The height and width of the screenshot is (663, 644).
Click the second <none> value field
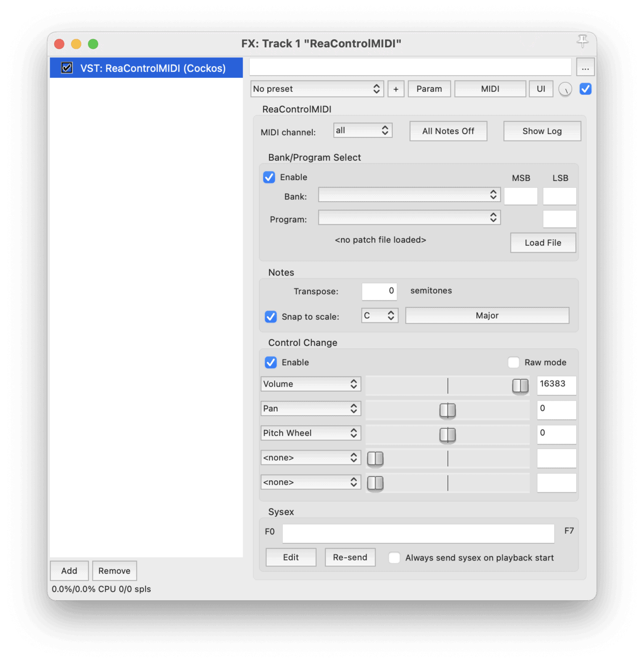[557, 483]
